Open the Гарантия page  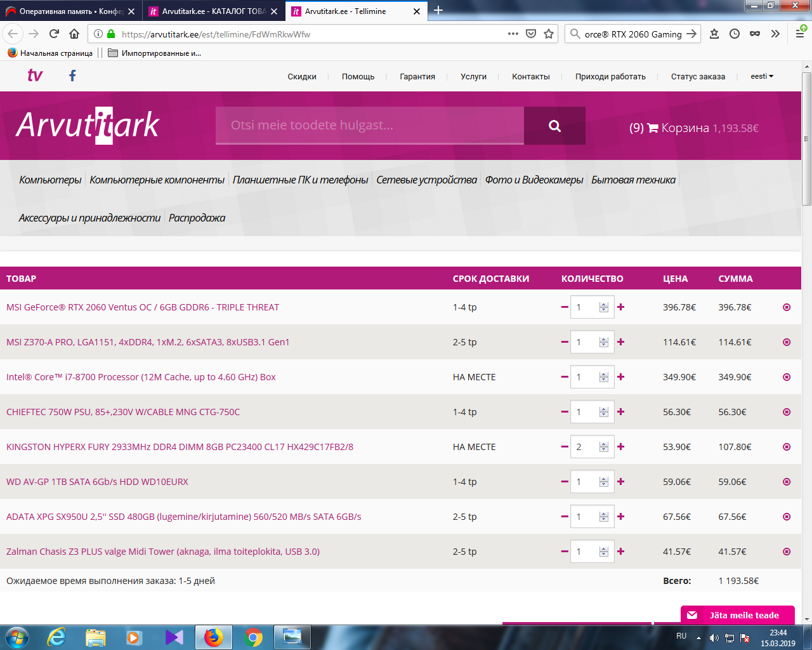pos(417,77)
